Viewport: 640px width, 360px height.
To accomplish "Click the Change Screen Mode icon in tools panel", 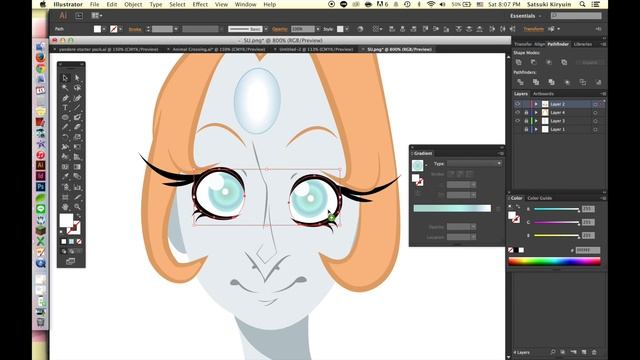I will (70, 261).
